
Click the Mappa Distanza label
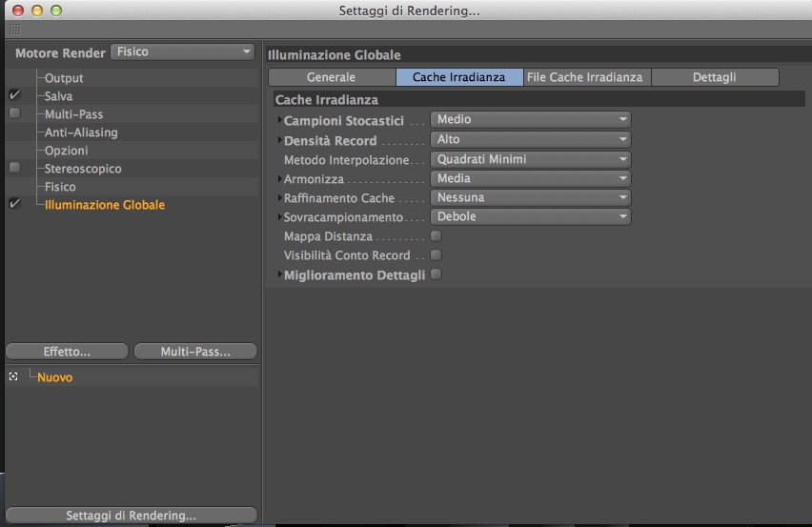(328, 236)
